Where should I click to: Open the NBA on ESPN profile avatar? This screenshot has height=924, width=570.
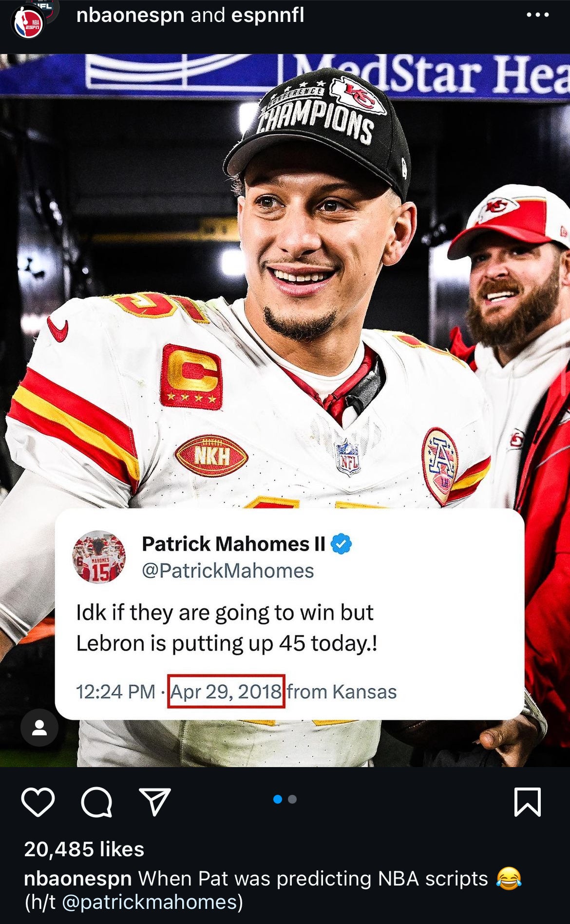pos(28,23)
